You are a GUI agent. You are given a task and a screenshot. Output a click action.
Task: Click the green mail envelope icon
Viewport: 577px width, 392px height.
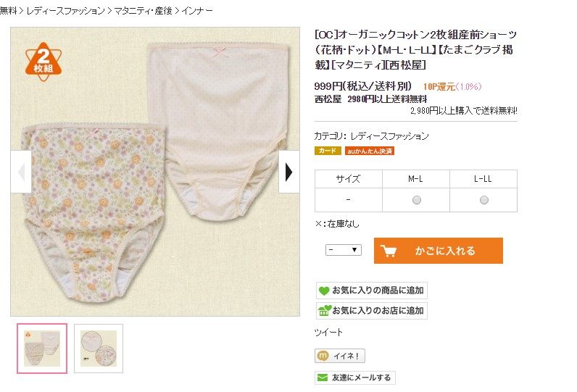tap(323, 378)
